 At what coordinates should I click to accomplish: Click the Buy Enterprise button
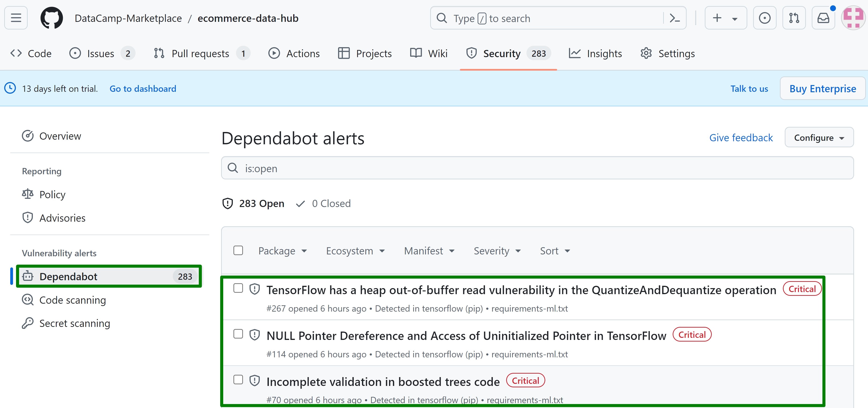tap(822, 88)
